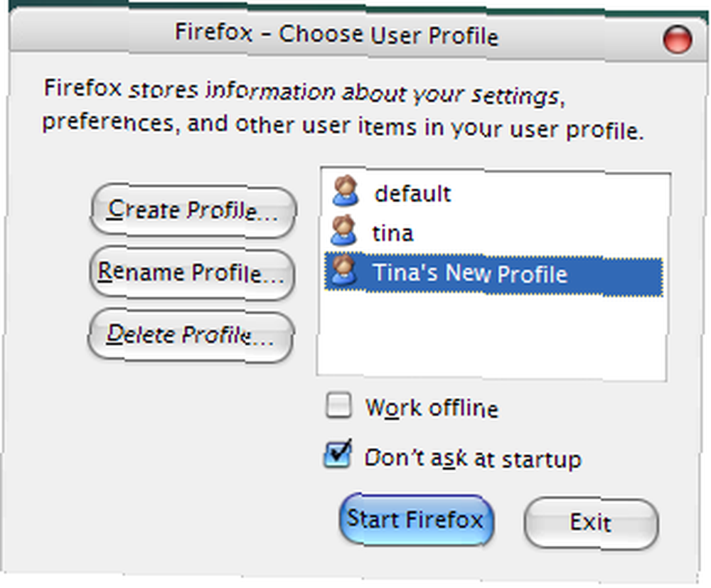Click the Exit button
The image size is (711, 588).
591,523
